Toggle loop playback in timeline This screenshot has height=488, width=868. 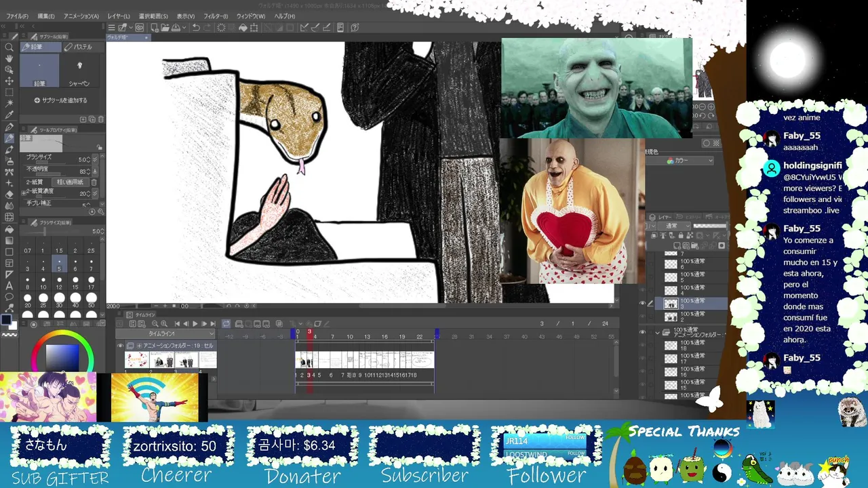[226, 324]
